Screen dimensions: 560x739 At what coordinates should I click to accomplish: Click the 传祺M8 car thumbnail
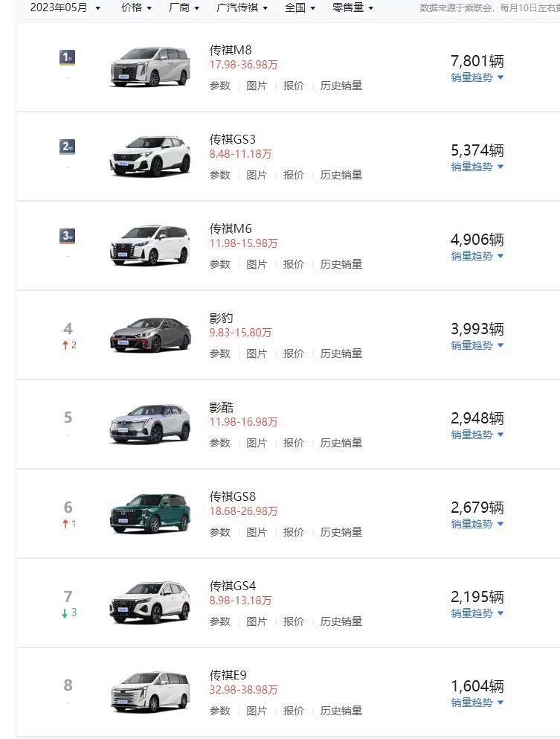click(149, 67)
